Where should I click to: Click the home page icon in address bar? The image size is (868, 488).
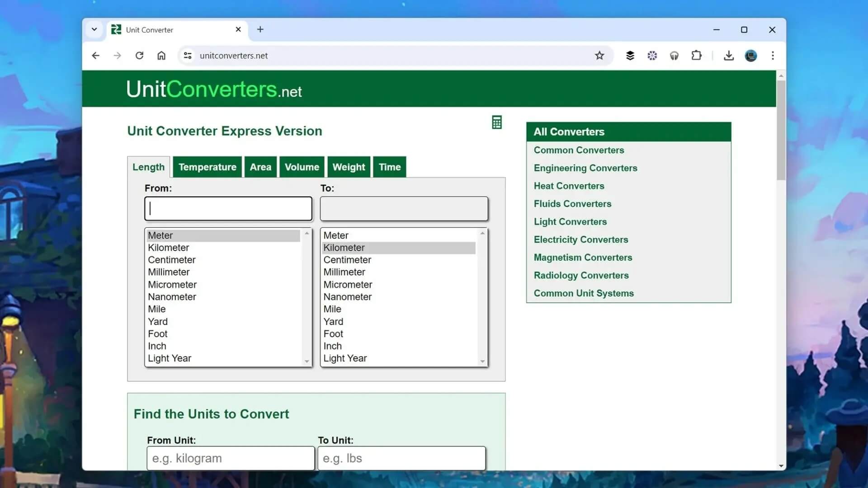[161, 56]
